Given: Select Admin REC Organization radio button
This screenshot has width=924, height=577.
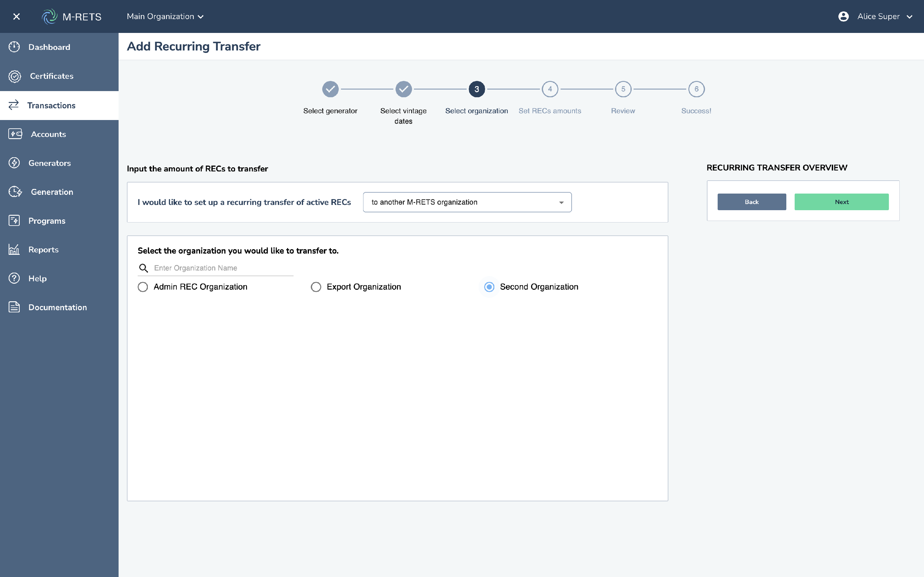Looking at the screenshot, I should (143, 287).
